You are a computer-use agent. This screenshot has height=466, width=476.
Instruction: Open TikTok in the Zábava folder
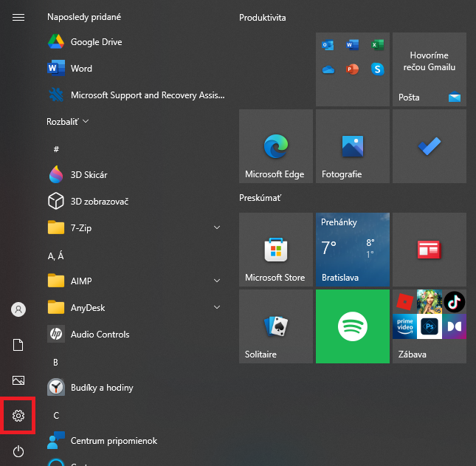[454, 301]
